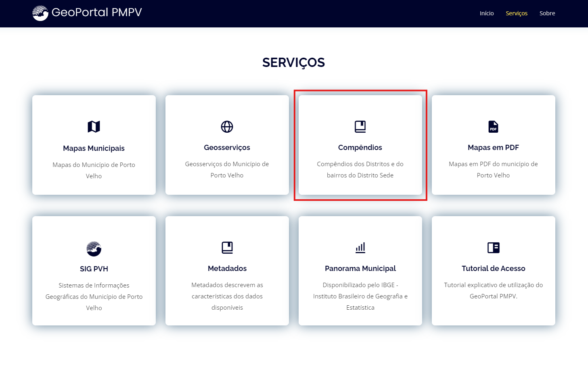Click the Metadados card title
588x371 pixels.
pyautogui.click(x=227, y=269)
